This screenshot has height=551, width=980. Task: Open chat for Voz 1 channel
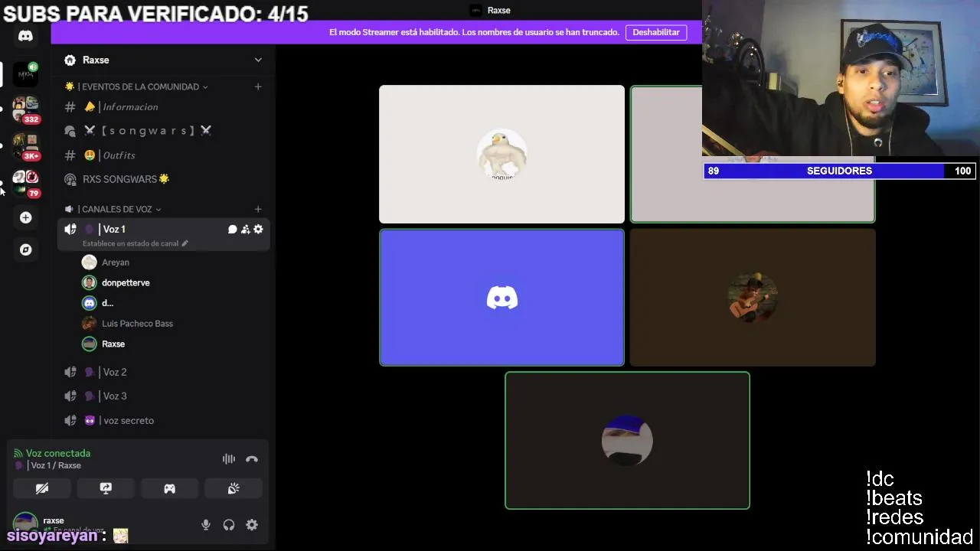pos(233,230)
